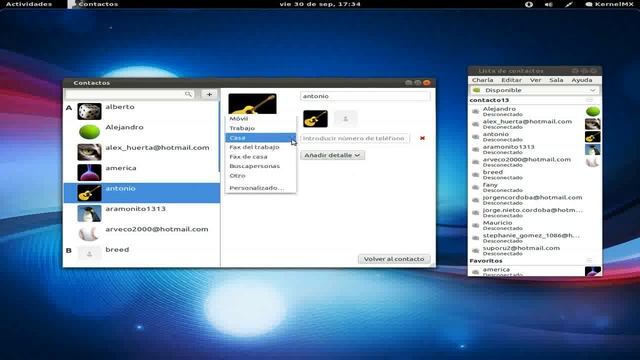Open the accessibility icon in top bar
This screenshot has width=640, height=360.
[529, 4]
